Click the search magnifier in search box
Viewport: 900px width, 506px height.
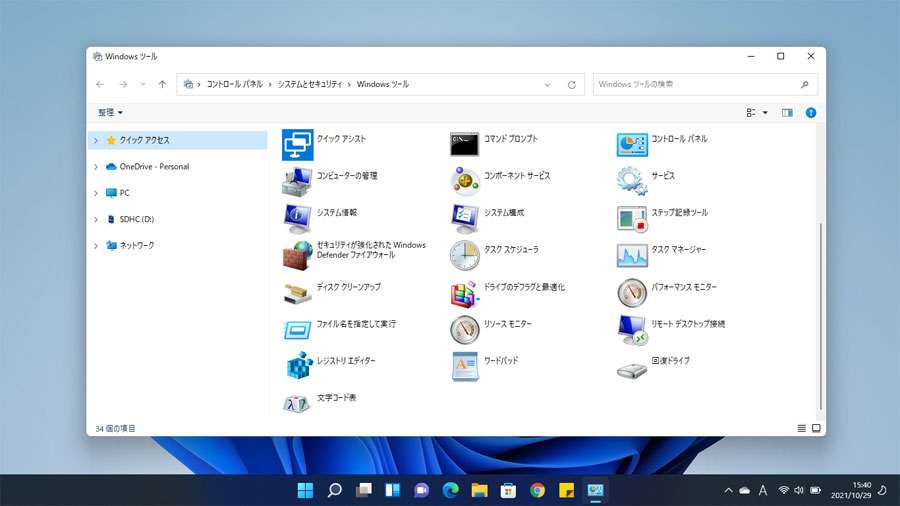805,84
